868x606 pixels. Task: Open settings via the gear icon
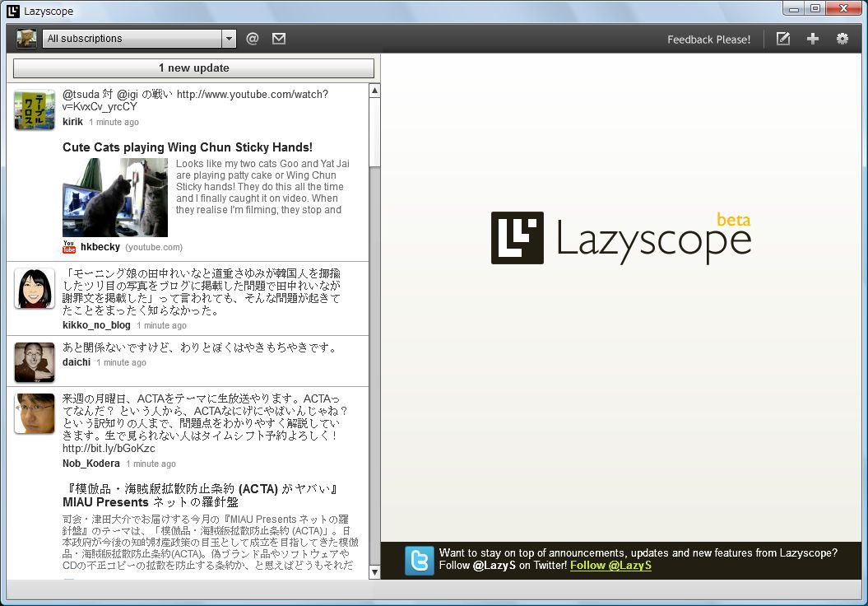842,39
